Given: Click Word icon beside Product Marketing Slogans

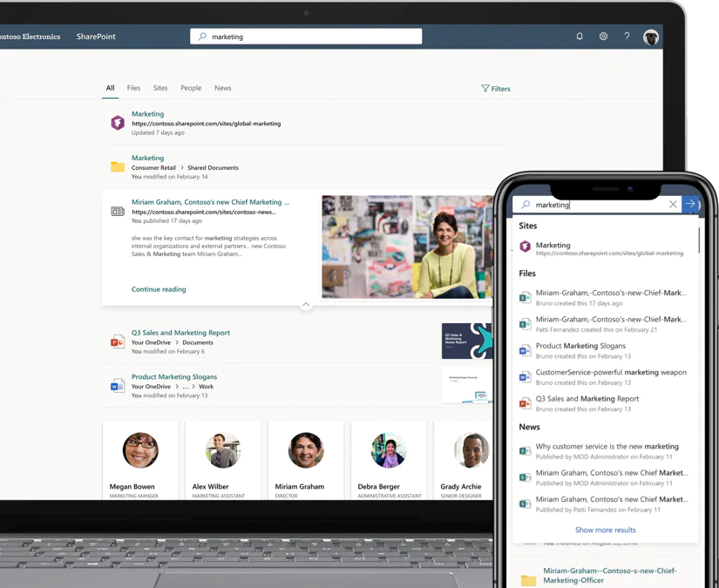Looking at the screenshot, I should 118,386.
